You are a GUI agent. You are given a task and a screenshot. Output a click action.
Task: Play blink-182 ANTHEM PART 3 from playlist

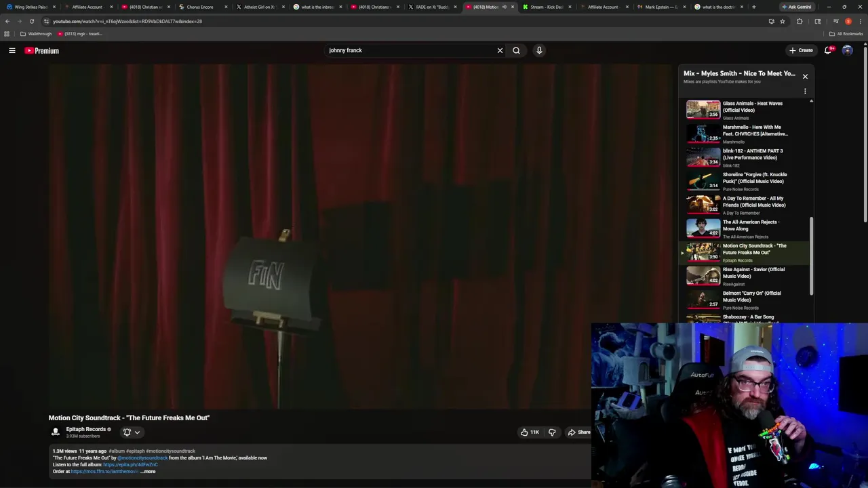tap(746, 157)
